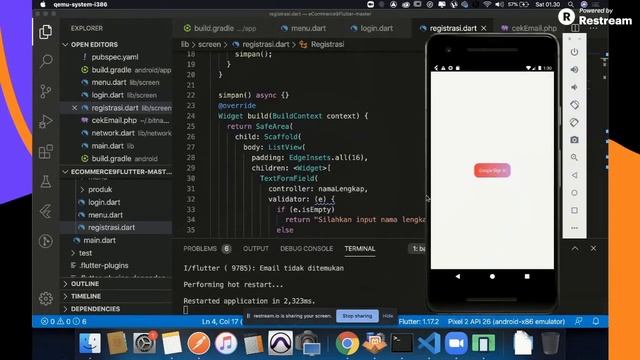Click lib in the breadcrumb path
This screenshot has height=360, width=640.
point(184,44)
